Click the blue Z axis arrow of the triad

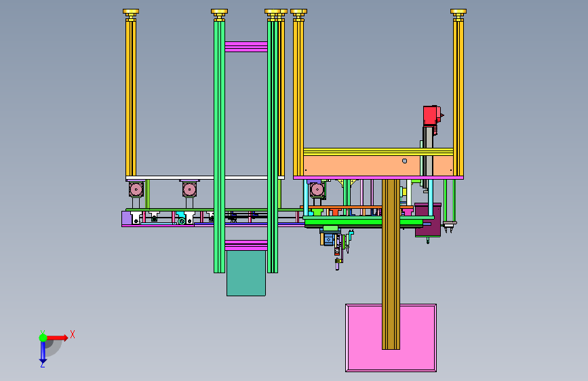coord(43,353)
